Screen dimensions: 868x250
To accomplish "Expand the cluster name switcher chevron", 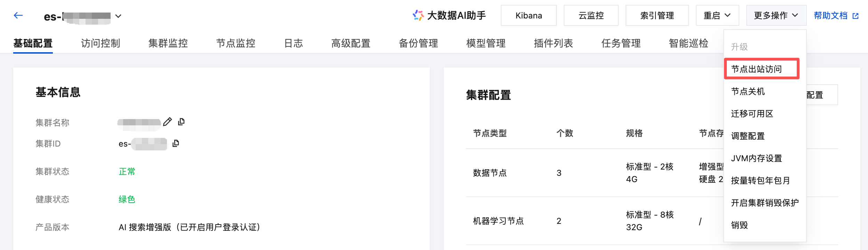I will [x=118, y=16].
